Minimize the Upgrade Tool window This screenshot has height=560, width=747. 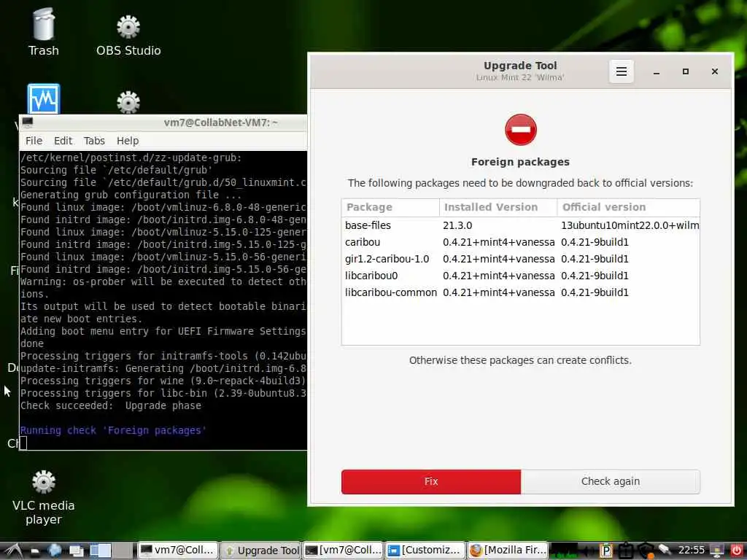tap(657, 72)
